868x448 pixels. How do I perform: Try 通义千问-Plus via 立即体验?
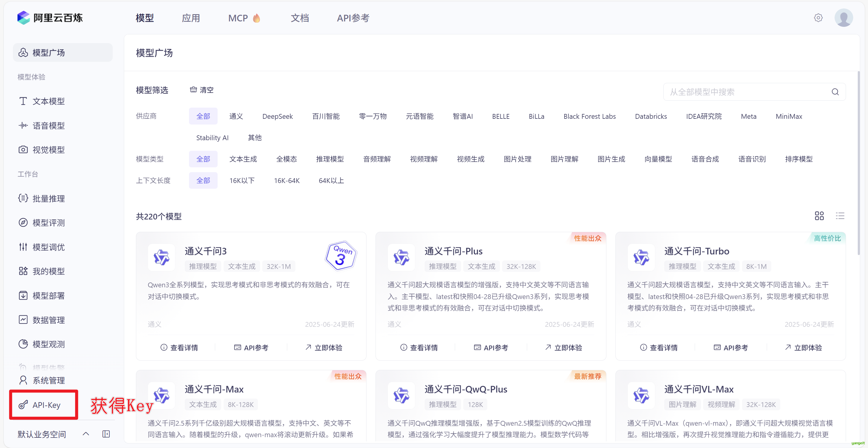[563, 347]
